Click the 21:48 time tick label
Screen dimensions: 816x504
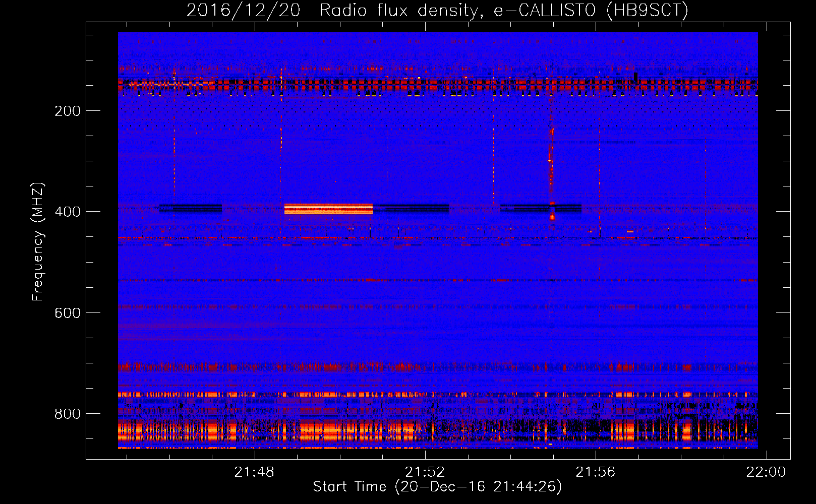coord(254,472)
